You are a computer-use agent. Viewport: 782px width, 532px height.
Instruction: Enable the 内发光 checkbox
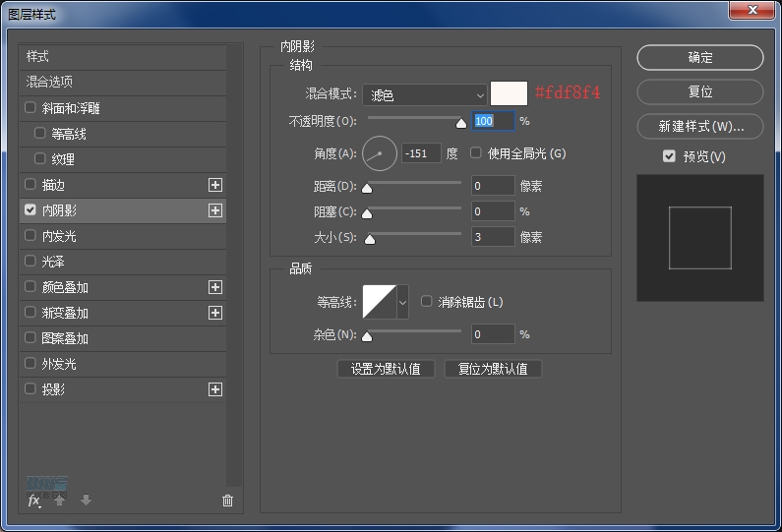pyautogui.click(x=30, y=235)
